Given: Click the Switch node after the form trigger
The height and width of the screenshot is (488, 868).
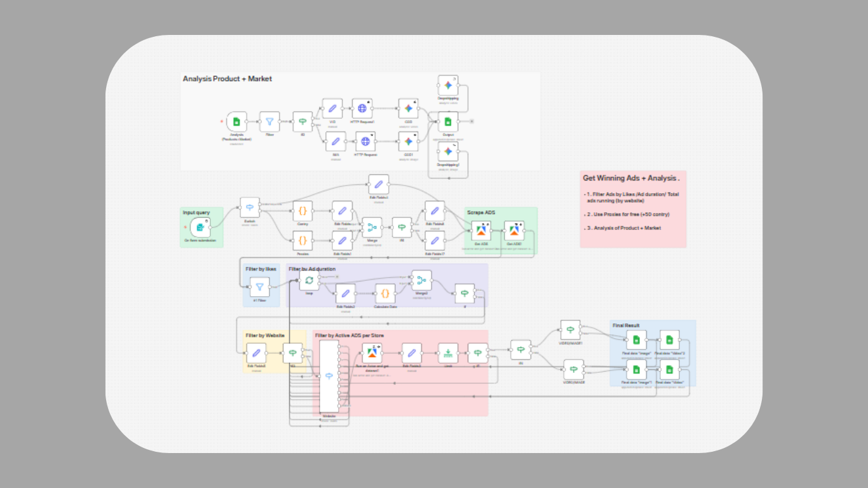Looking at the screenshot, I should tap(250, 207).
